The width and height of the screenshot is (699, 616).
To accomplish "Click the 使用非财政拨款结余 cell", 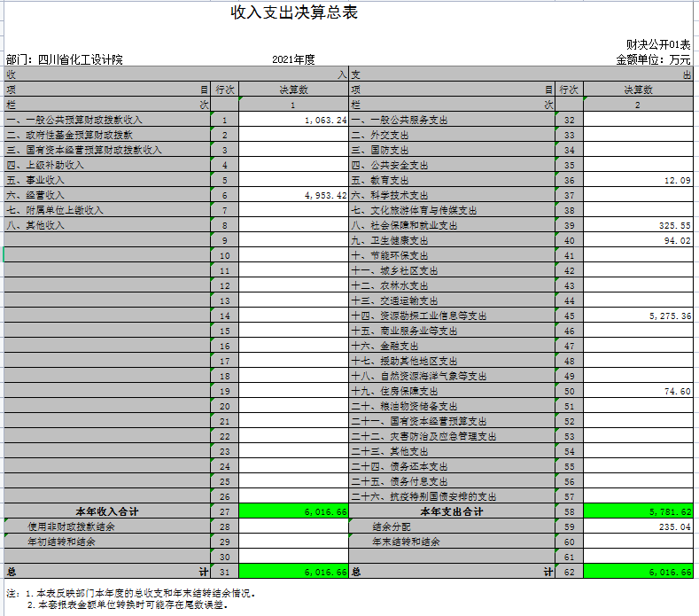I will coord(107,526).
